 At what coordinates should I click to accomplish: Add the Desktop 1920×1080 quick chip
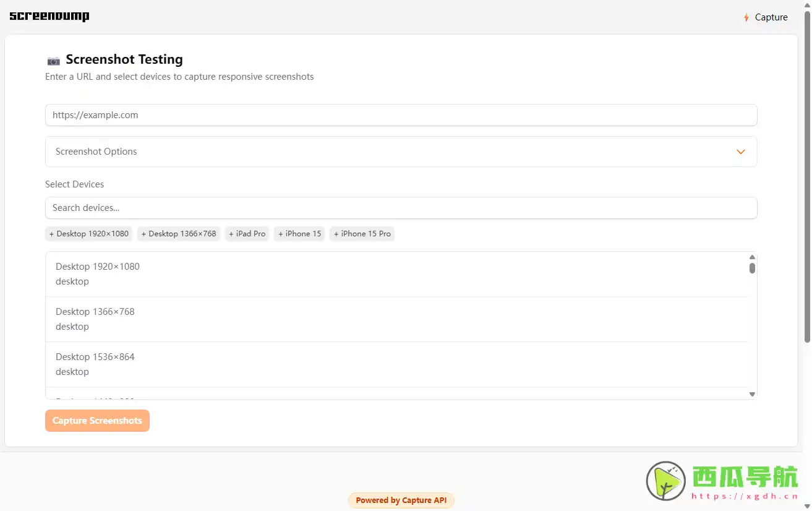tap(89, 234)
